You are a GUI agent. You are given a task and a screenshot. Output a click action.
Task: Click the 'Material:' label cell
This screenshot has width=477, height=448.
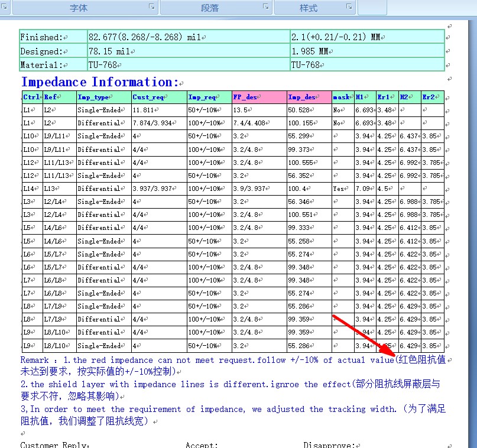coord(54,64)
